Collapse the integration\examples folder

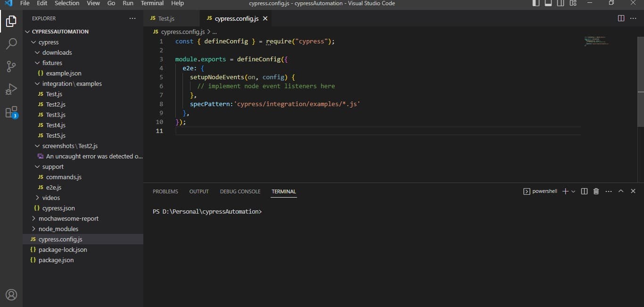(x=83, y=83)
